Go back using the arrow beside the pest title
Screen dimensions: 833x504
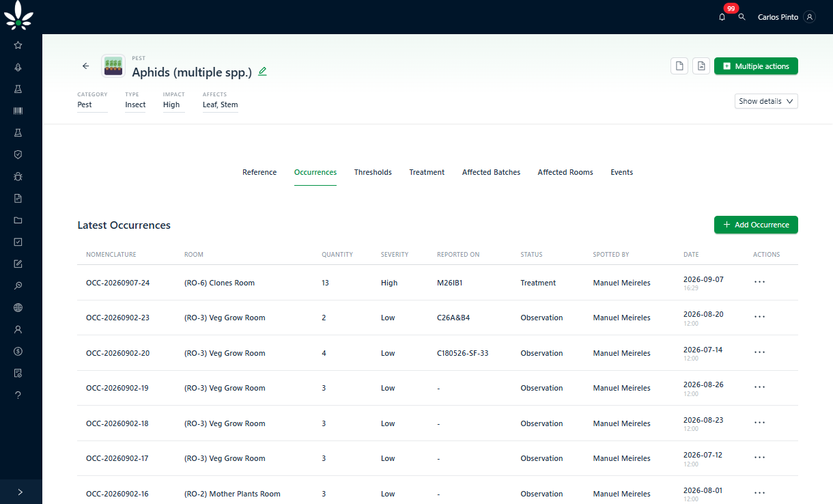[85, 66]
